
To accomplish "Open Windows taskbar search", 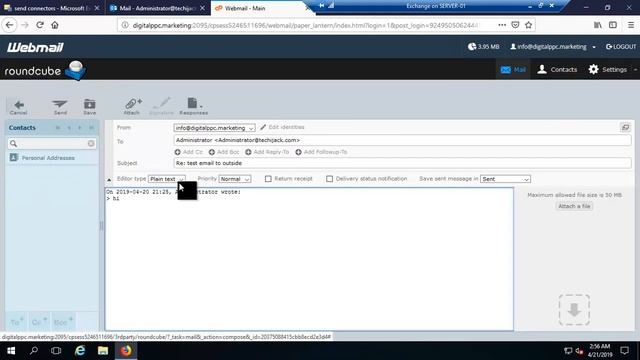I will (x=34, y=351).
